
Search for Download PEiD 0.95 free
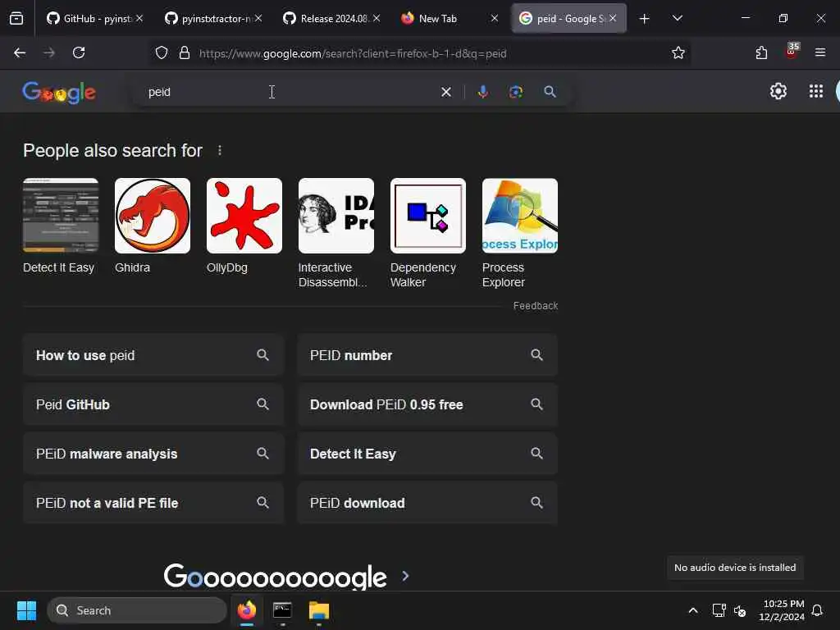[x=427, y=404]
